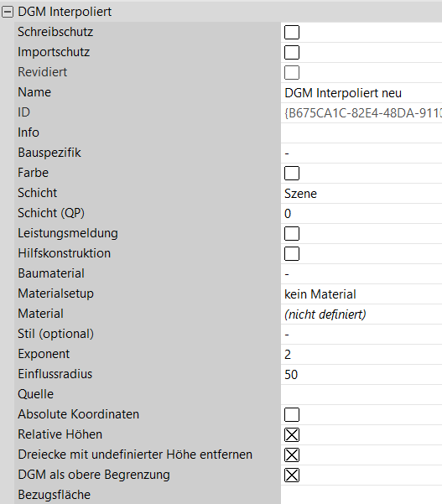Viewport: 442px width, 504px height.
Task: Change the Schicht value Szene
Action: (361, 194)
